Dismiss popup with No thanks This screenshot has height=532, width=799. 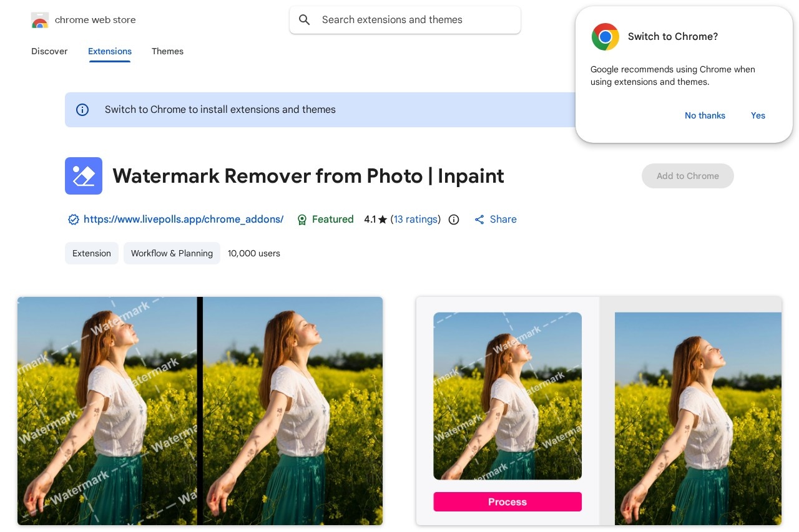(705, 115)
